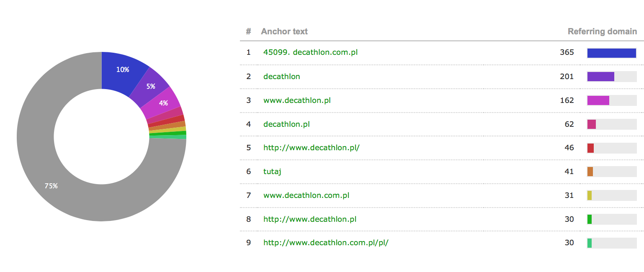Follow the 'http://www.decathlon.pl/' anchor link
Screen dimensions: 644x272
(x=312, y=148)
